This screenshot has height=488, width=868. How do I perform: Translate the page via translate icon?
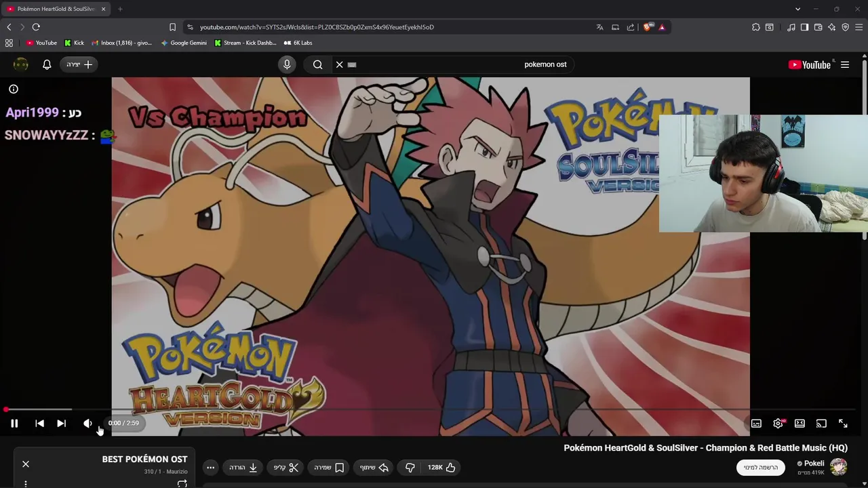click(x=599, y=27)
